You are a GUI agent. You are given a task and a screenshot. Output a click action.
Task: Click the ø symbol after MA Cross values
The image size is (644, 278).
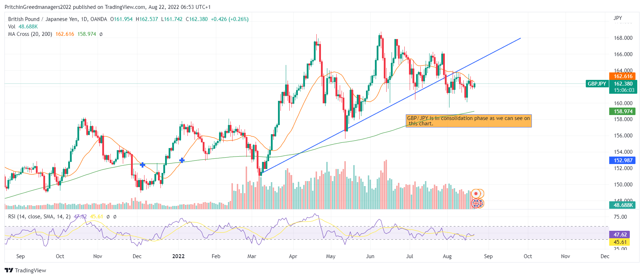101,34
